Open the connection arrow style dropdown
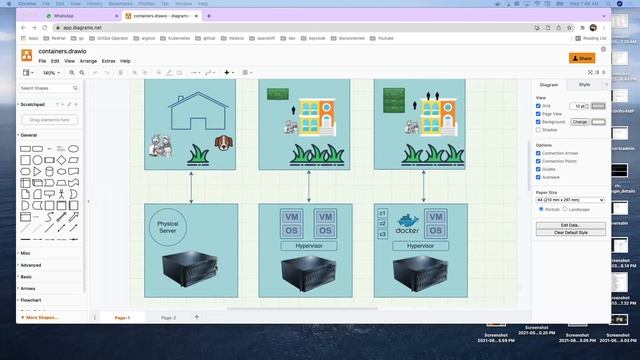 click(195, 73)
